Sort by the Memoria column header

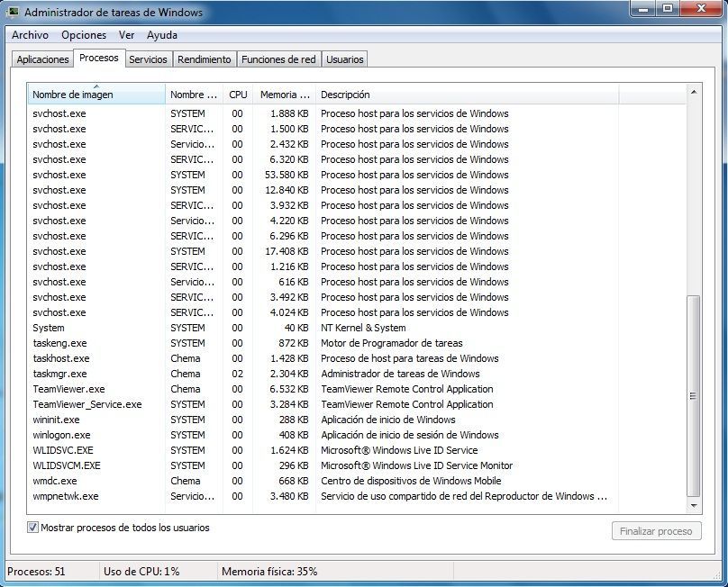click(x=284, y=95)
